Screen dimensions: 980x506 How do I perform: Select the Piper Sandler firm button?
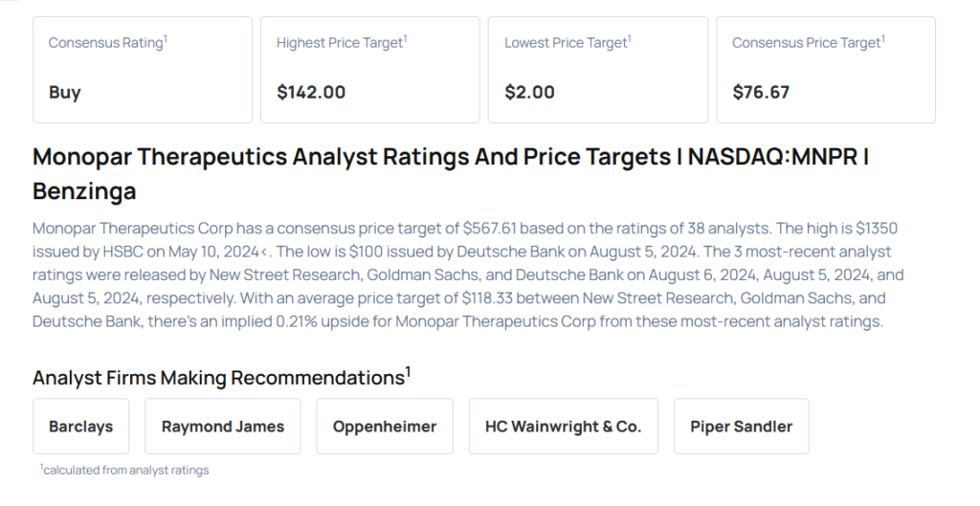[741, 427]
